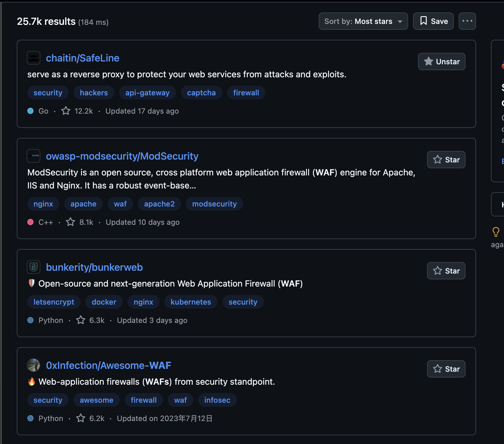
Task: Open the Sort by Most stars dropdown
Action: tap(363, 21)
